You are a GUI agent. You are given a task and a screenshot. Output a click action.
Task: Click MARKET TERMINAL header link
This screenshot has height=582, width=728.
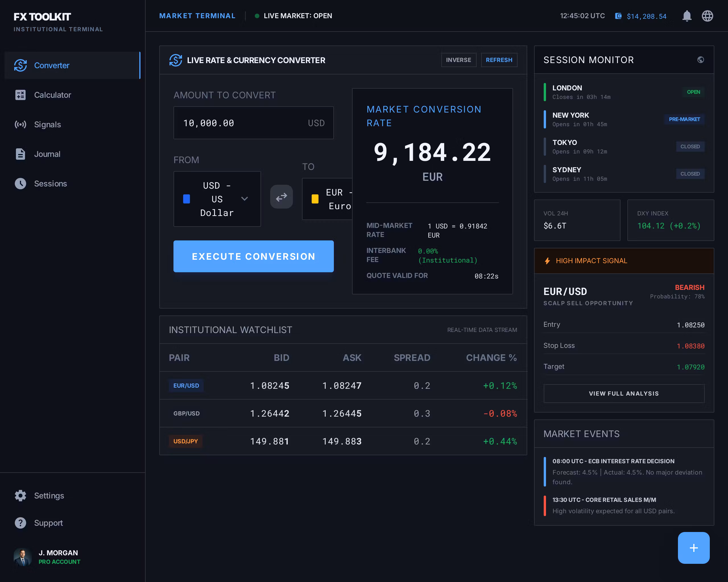coord(197,16)
